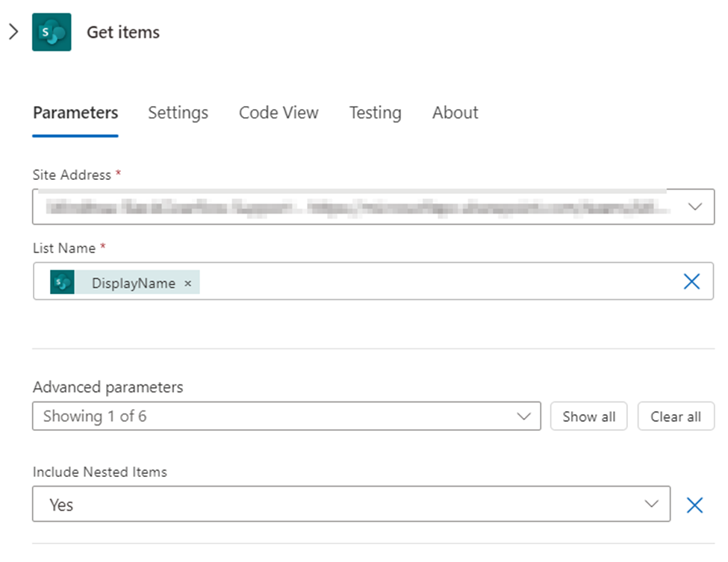Remove the DisplayName token using its x

coord(187,282)
